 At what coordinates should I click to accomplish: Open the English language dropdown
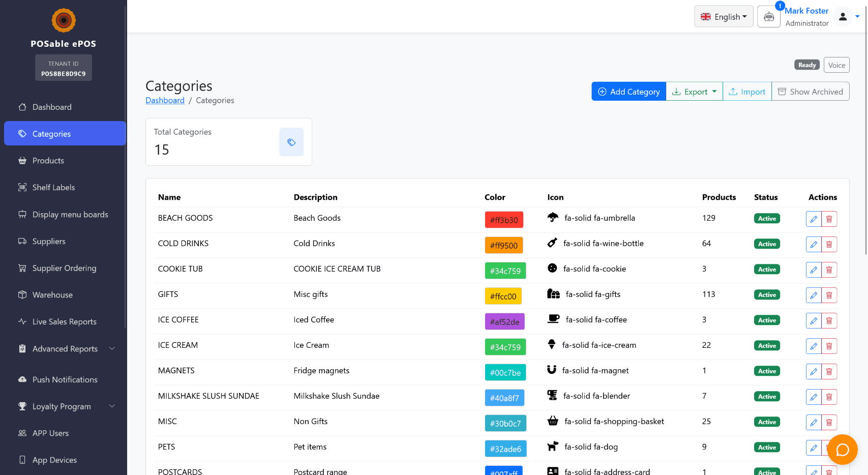pos(723,17)
